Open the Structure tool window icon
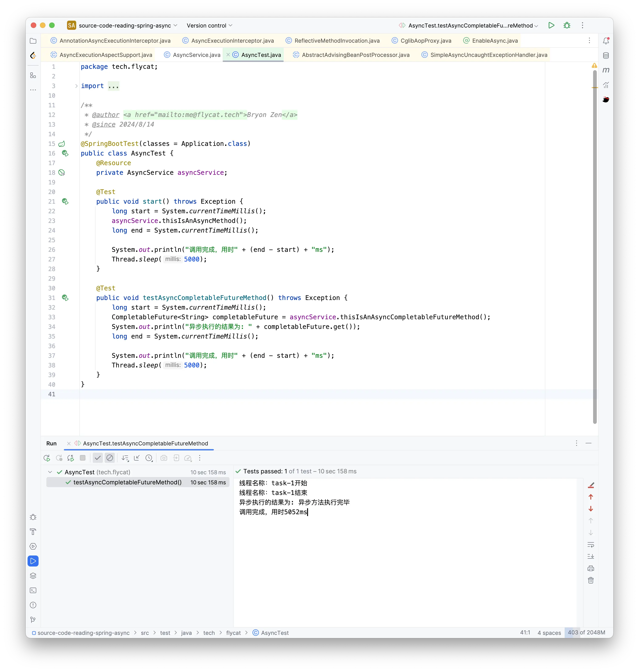Screen dimensions: 639x672 pos(33,75)
